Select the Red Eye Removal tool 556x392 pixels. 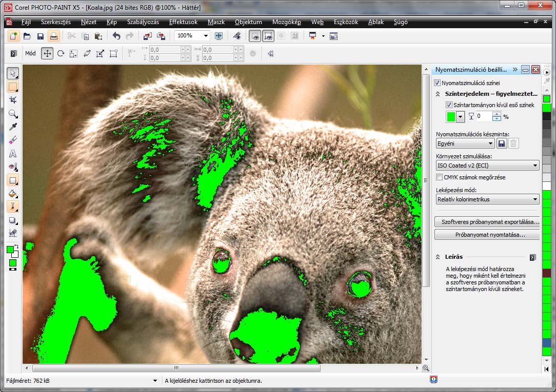[x=13, y=167]
